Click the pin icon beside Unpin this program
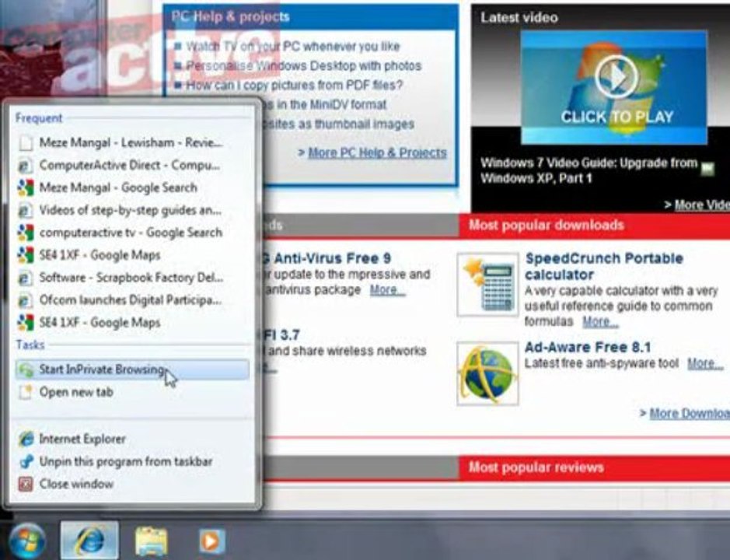This screenshot has height=560, width=730. pos(26,461)
